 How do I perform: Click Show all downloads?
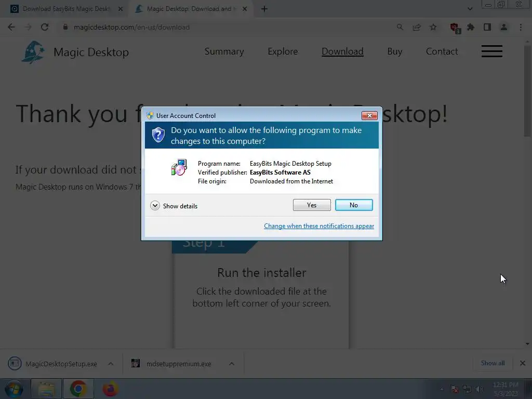coord(493,363)
